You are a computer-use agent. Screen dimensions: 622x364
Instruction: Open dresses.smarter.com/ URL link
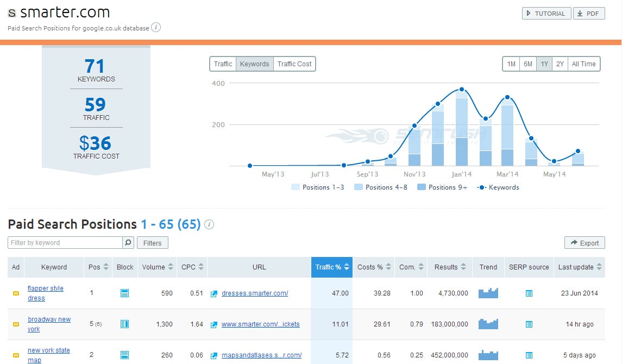255,293
